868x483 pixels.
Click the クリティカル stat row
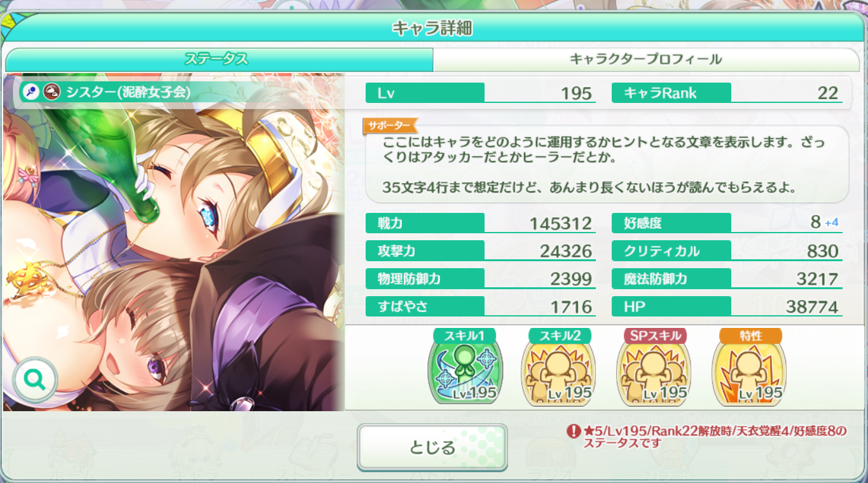[x=727, y=251]
